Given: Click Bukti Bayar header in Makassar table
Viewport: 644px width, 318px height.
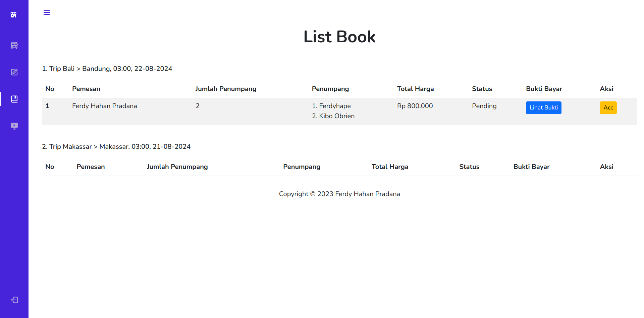Looking at the screenshot, I should (x=531, y=167).
